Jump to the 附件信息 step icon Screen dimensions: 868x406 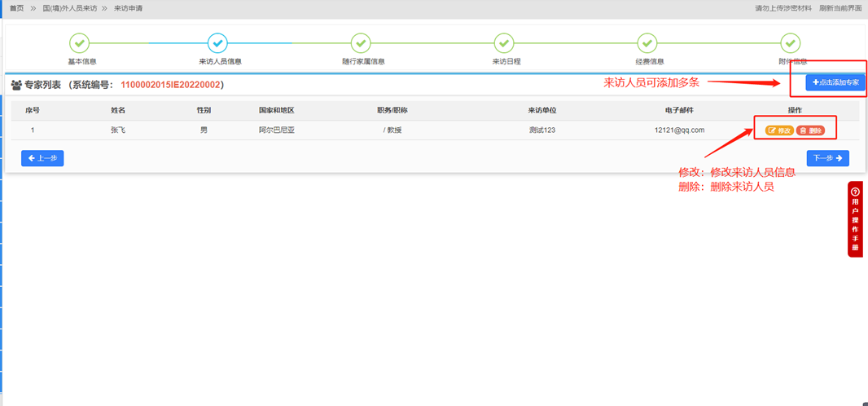click(x=791, y=42)
